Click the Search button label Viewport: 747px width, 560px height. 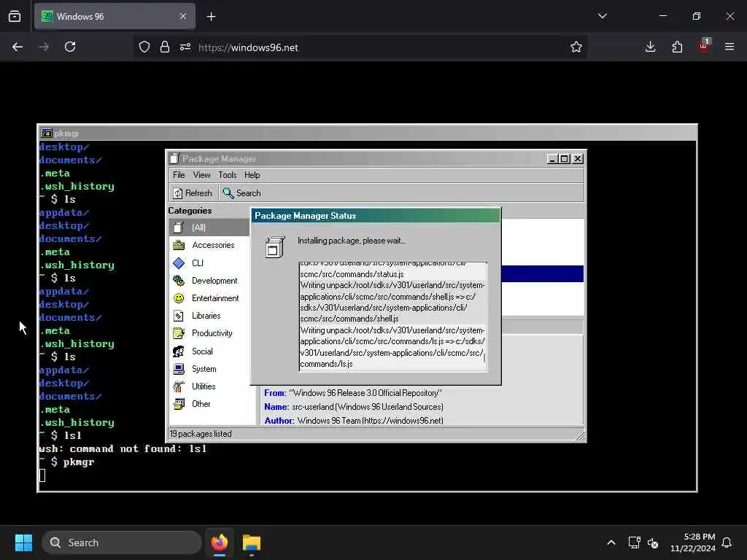pyautogui.click(x=248, y=192)
